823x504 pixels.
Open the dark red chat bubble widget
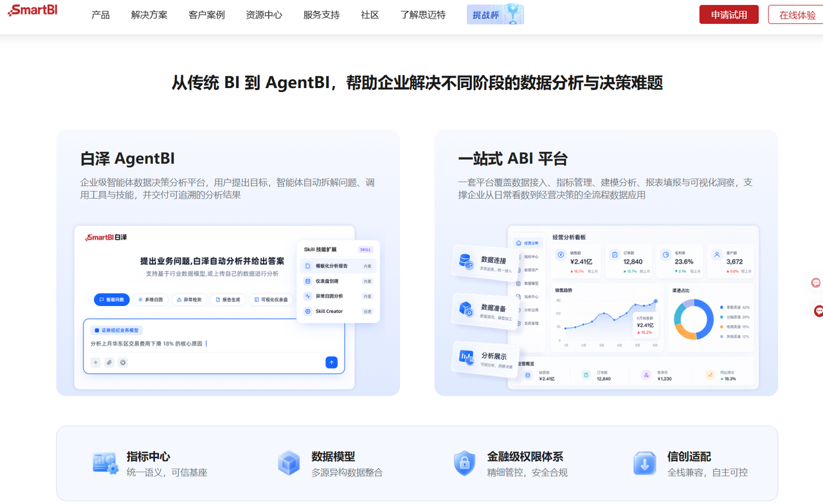point(818,311)
